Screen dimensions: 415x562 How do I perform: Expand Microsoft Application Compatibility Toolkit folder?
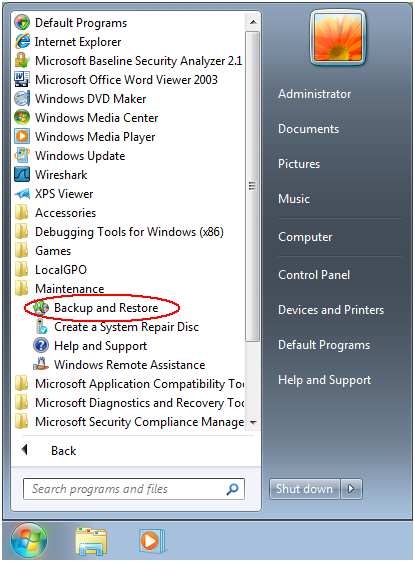point(140,384)
